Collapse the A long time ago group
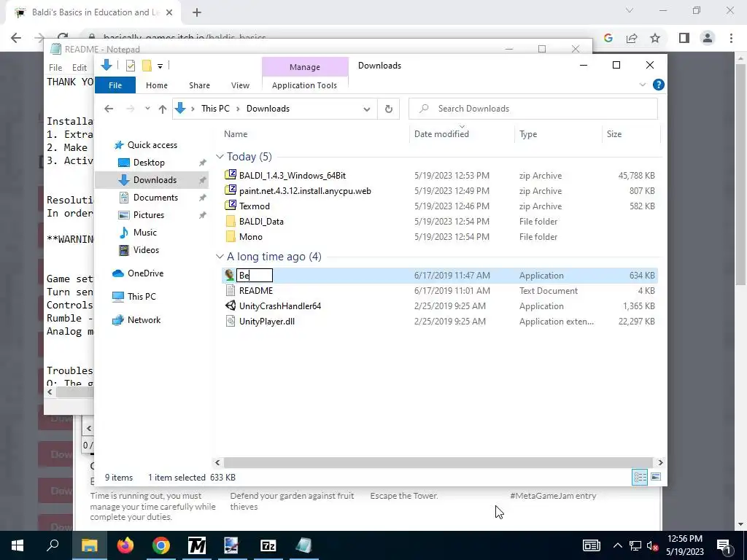This screenshot has width=747, height=560. [x=220, y=257]
